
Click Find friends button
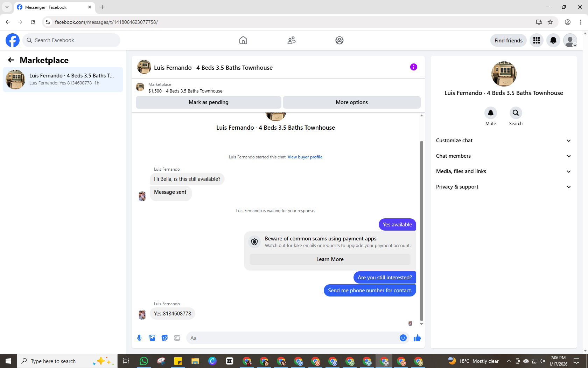pos(509,40)
